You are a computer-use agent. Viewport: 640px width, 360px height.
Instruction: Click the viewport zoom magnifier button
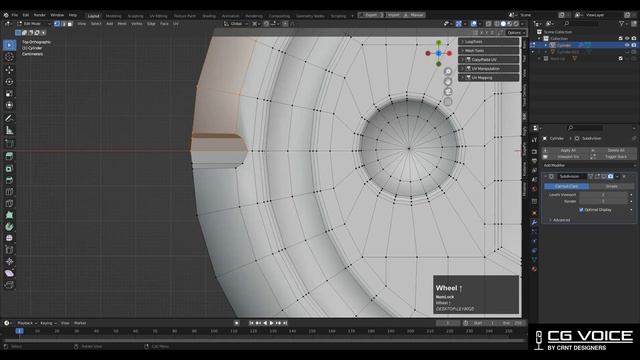click(x=448, y=71)
